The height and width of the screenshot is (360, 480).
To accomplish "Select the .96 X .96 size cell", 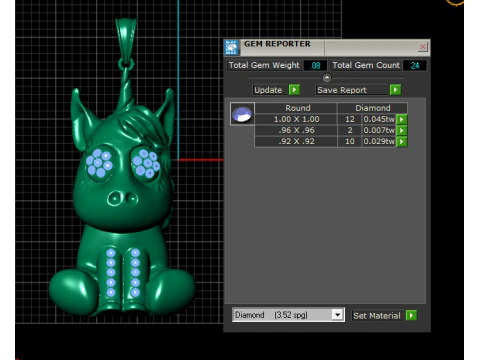I will click(296, 130).
